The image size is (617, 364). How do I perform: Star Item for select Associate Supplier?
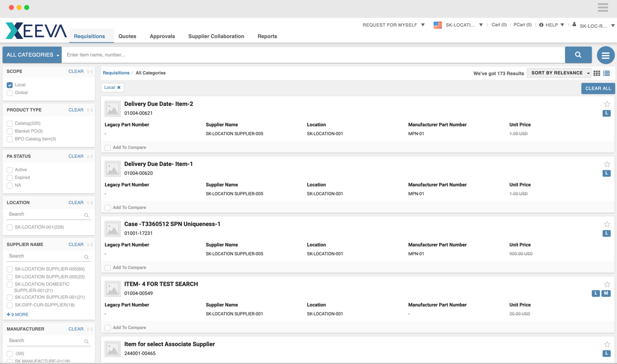click(607, 345)
